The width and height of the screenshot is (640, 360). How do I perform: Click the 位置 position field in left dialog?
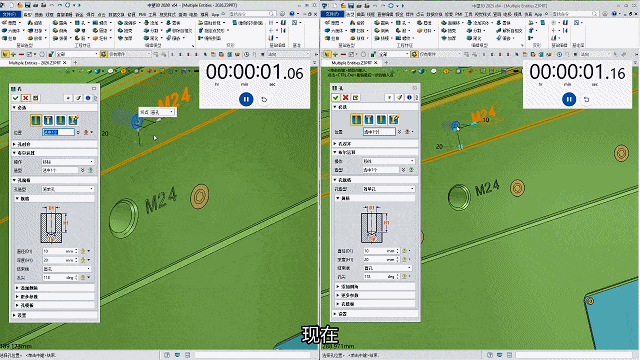click(x=58, y=132)
